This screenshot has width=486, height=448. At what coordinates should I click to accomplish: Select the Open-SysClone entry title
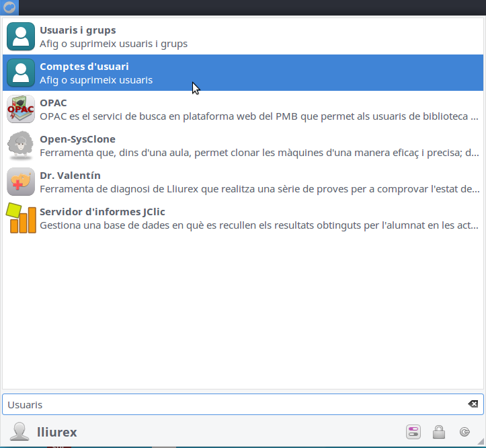click(77, 139)
